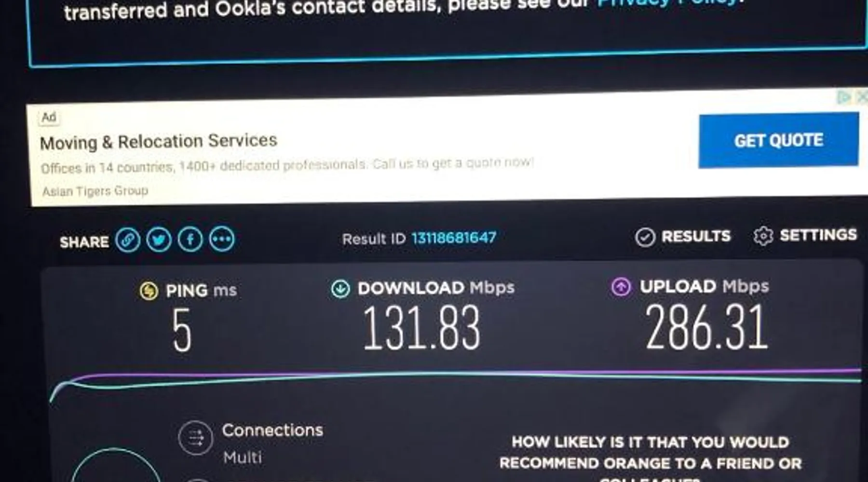Click Moving & Relocation Services ad title
Viewport: 868px width, 482px height.
pos(159,142)
